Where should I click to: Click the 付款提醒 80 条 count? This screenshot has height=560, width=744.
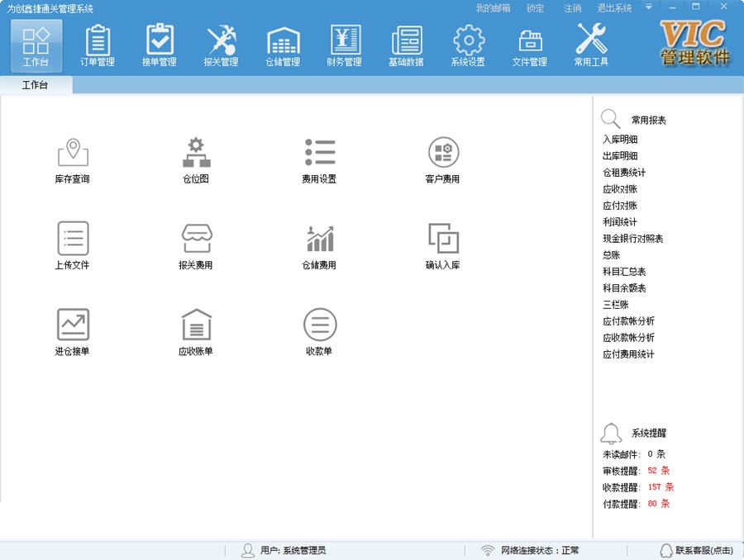click(x=659, y=504)
